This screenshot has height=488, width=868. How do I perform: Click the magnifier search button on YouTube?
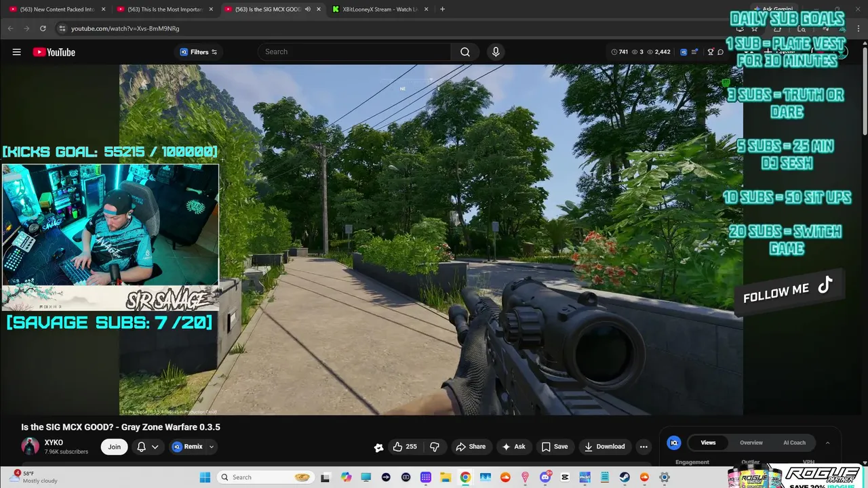pyautogui.click(x=465, y=52)
